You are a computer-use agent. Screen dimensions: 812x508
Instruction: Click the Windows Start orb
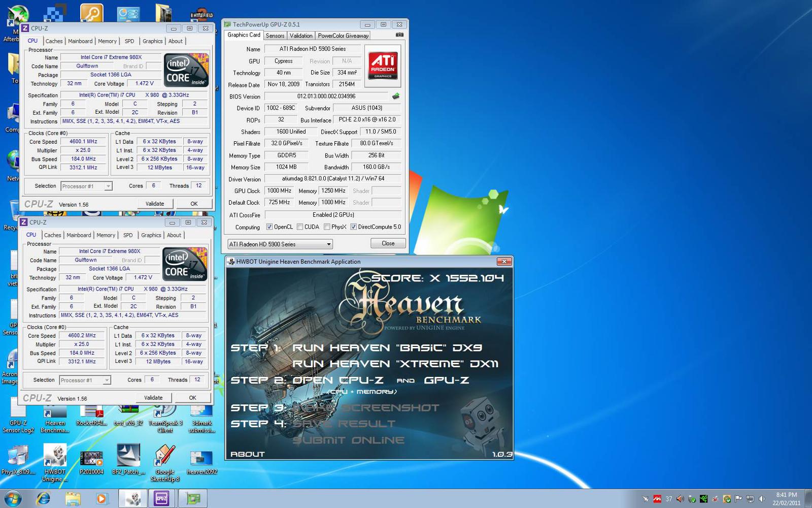13,498
